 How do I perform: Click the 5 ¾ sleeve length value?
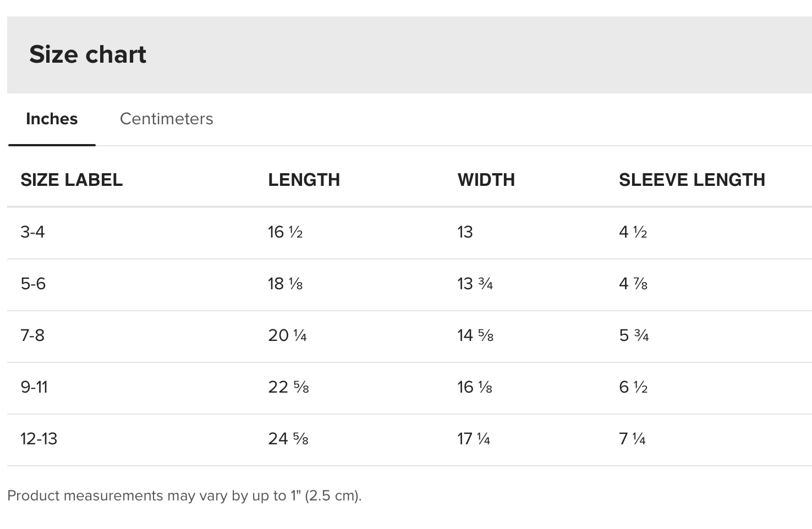pyautogui.click(x=634, y=335)
